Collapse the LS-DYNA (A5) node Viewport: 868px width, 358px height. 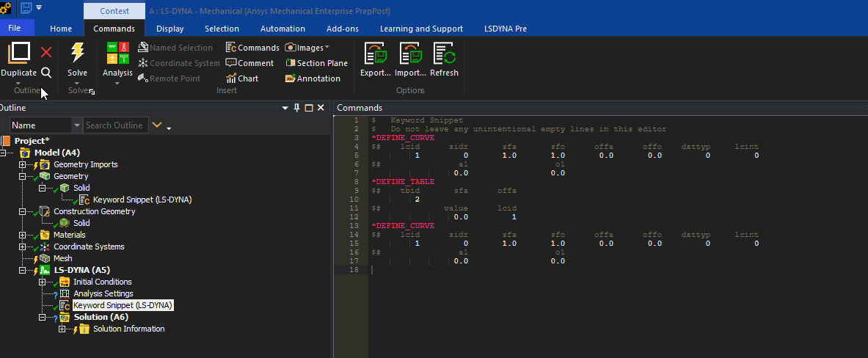(23, 271)
